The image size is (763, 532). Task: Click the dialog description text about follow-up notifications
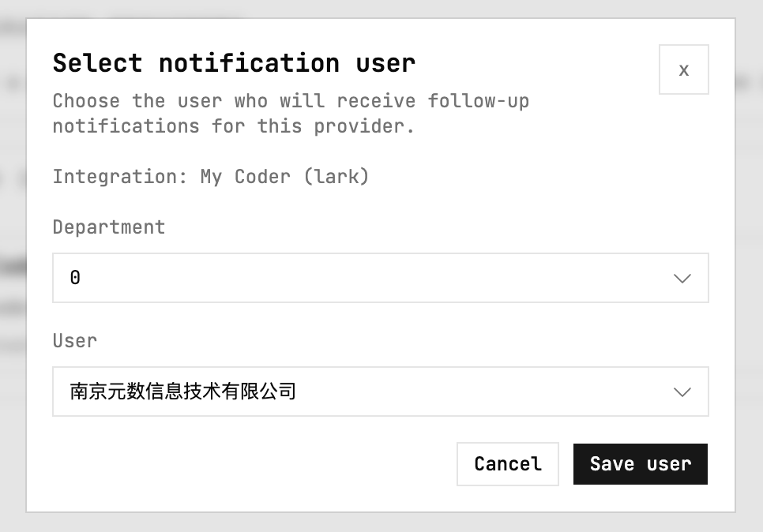(291, 113)
